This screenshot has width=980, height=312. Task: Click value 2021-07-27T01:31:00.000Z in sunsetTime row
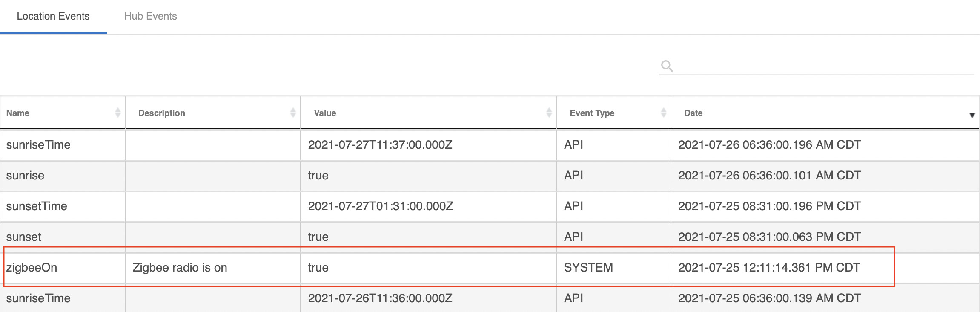tap(380, 206)
